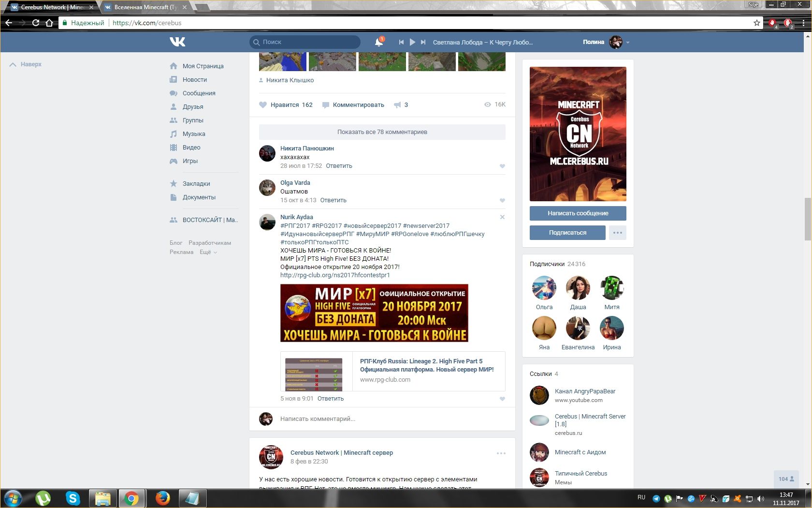The image size is (812, 508).
Task: Open group actions three dots button
Action: pyautogui.click(x=618, y=232)
